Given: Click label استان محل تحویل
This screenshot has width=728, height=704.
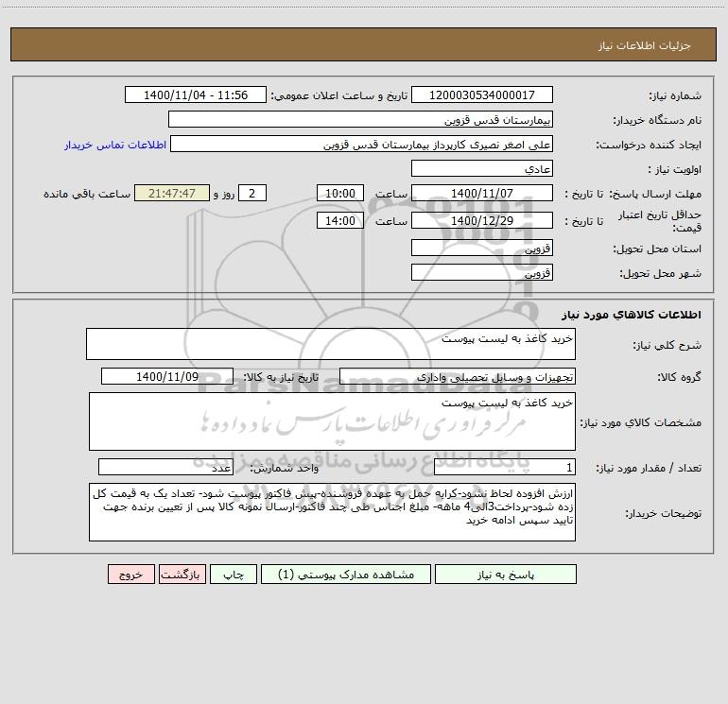Looking at the screenshot, I should click(657, 249).
